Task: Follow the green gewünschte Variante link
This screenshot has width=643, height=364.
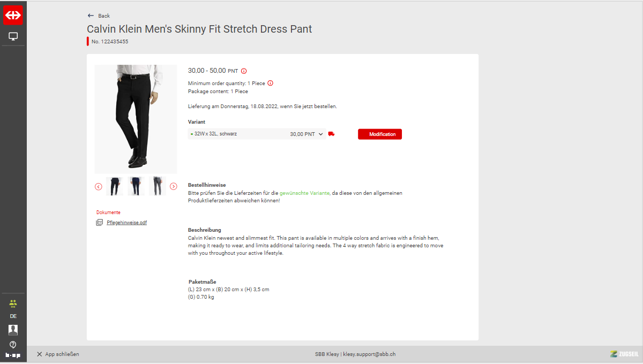Action: [304, 193]
